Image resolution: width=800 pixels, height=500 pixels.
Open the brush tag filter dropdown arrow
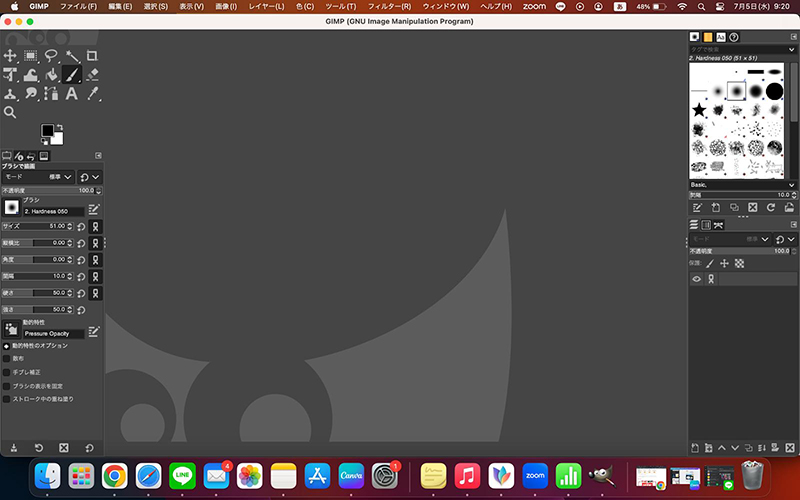(791, 49)
